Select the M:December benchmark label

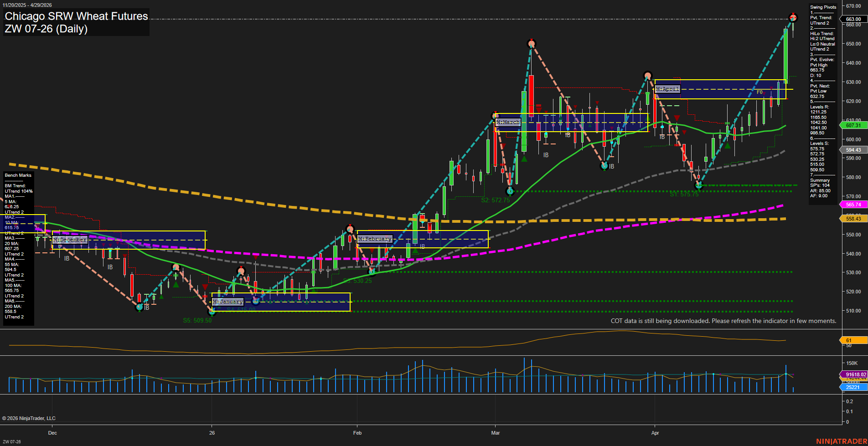[69, 239]
